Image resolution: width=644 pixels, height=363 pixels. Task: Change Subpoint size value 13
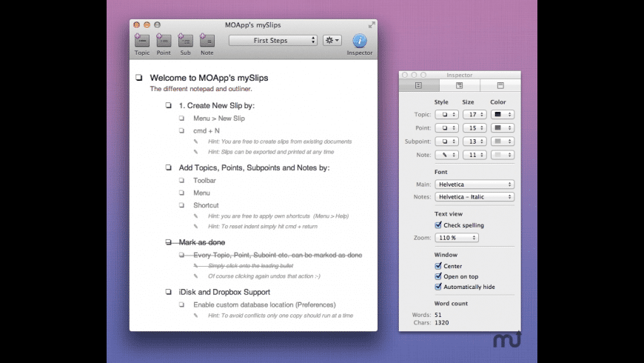coord(474,141)
